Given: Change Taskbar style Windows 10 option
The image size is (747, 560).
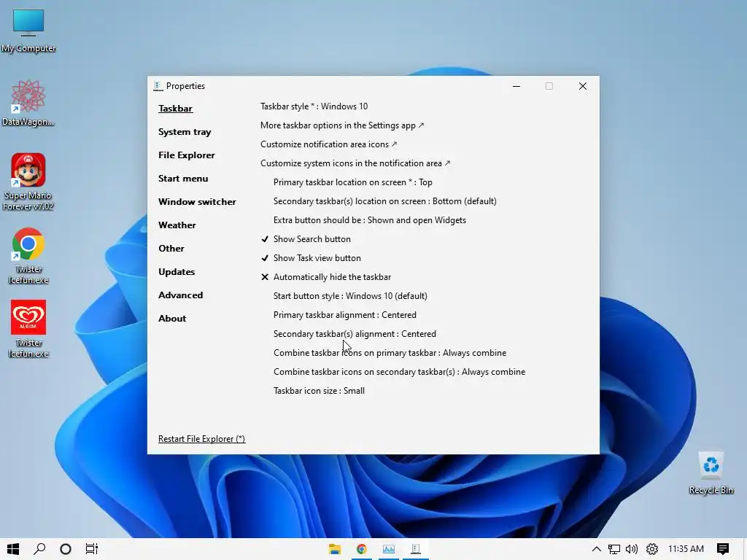Looking at the screenshot, I should [x=314, y=106].
